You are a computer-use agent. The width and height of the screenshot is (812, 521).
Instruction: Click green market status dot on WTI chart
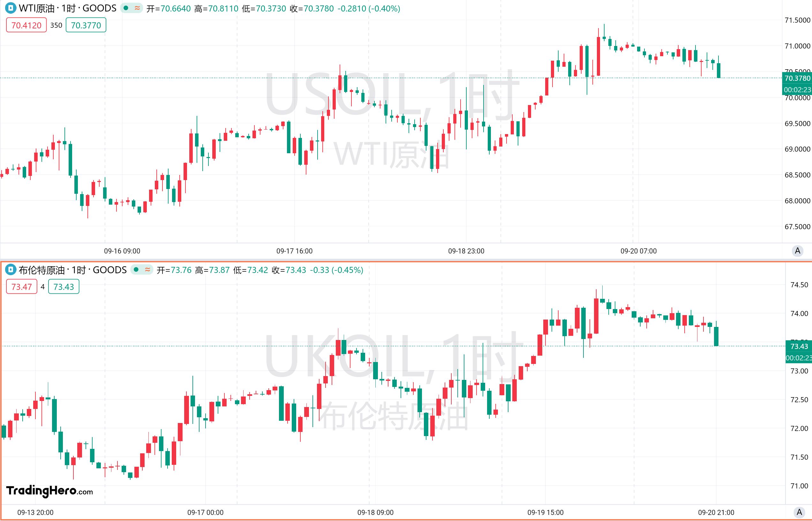126,8
